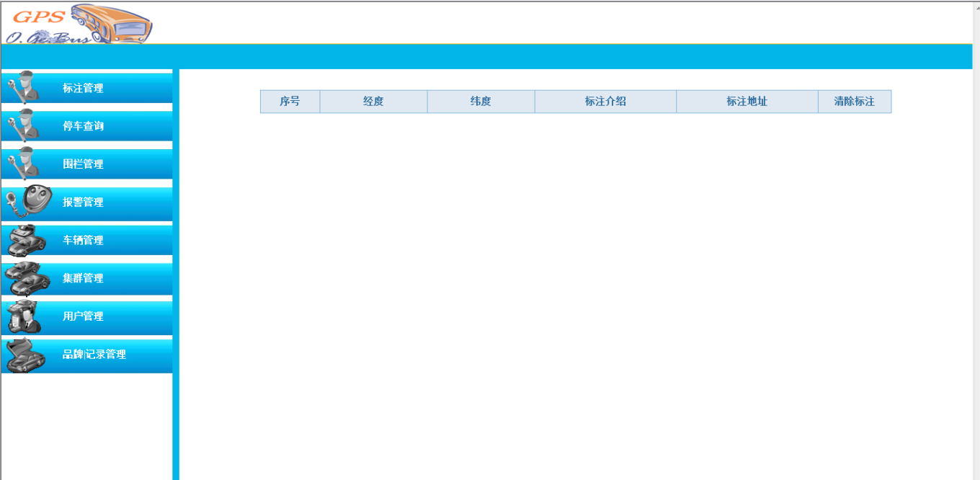Click the open-hood car icon beside 品牌记录管理

click(x=26, y=355)
